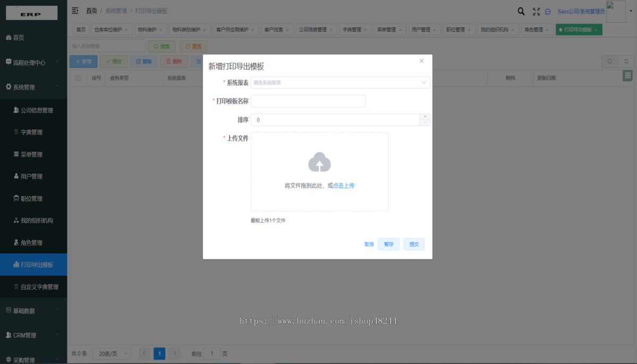
Task: Open 首页 in the left sidebar
Action: click(x=33, y=38)
